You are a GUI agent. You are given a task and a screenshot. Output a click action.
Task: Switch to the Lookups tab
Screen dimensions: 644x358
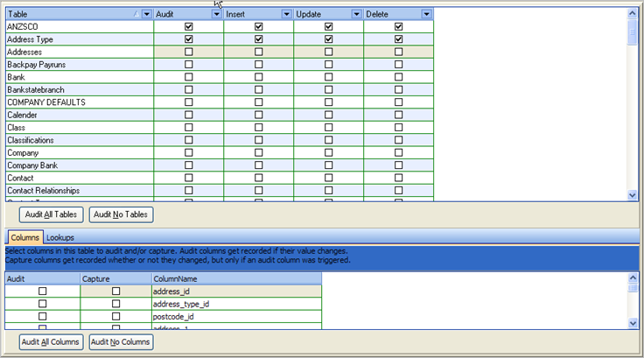(60, 237)
